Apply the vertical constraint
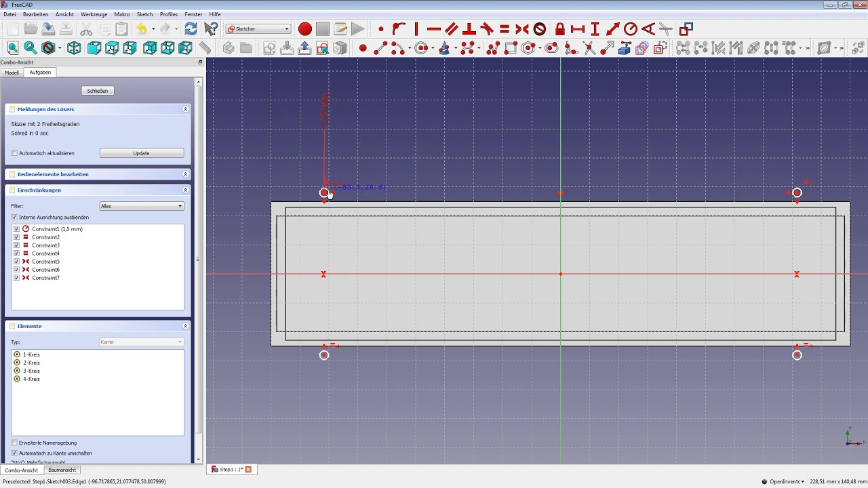The image size is (868, 488). [416, 29]
